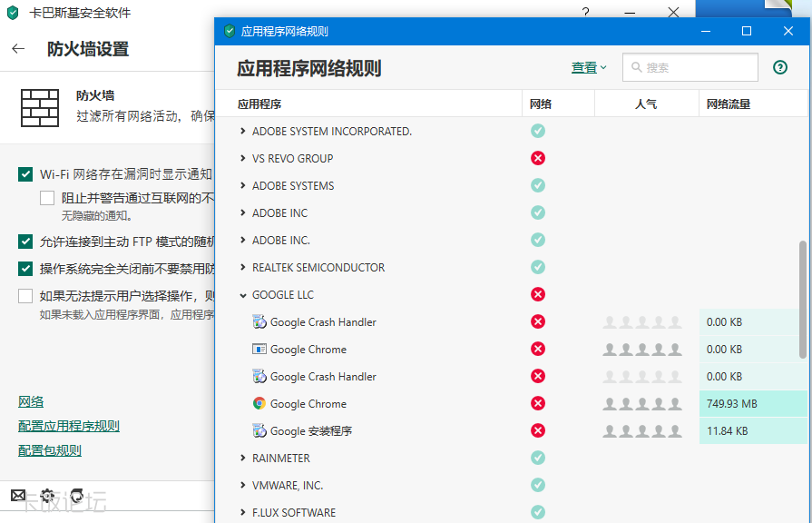
Task: Click the shield icon in 应用程序网络规则 title bar
Action: click(x=230, y=31)
